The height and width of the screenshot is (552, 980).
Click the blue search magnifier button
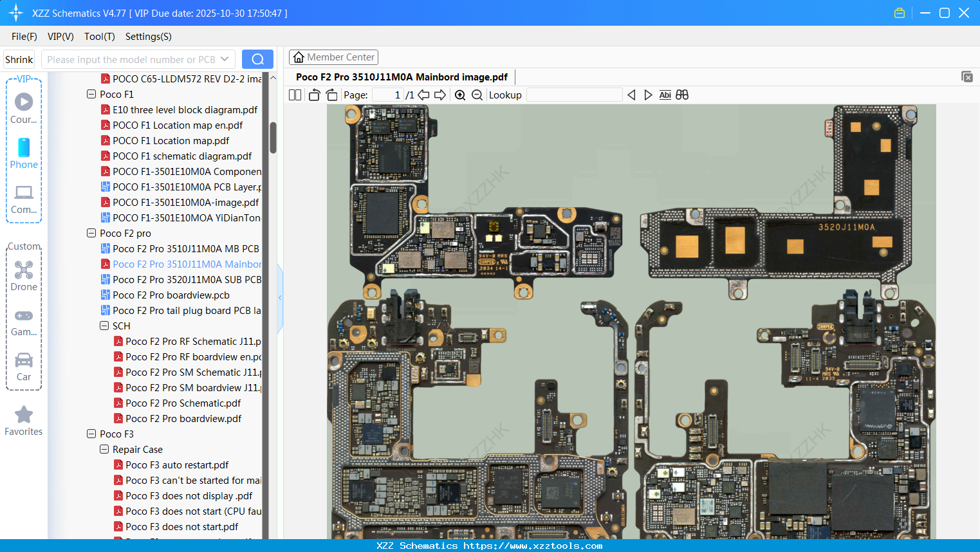257,59
